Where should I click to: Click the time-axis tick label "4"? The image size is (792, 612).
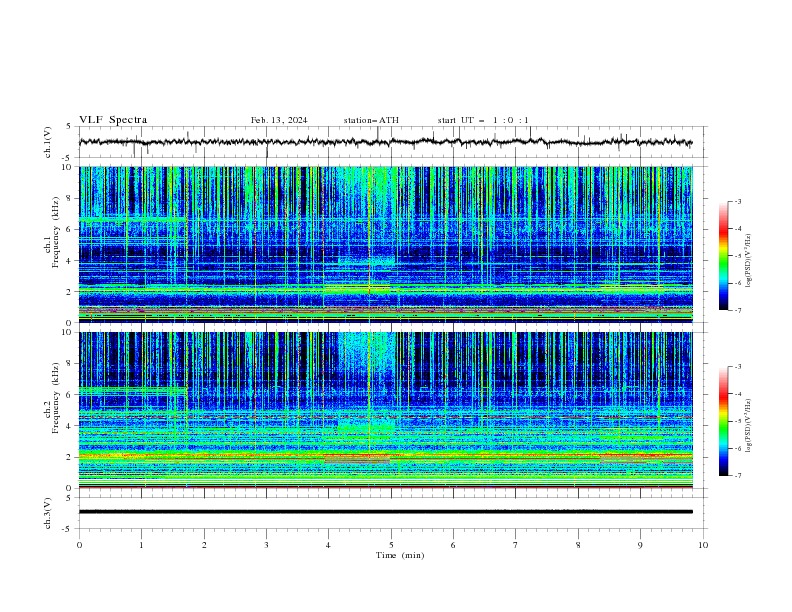point(328,545)
